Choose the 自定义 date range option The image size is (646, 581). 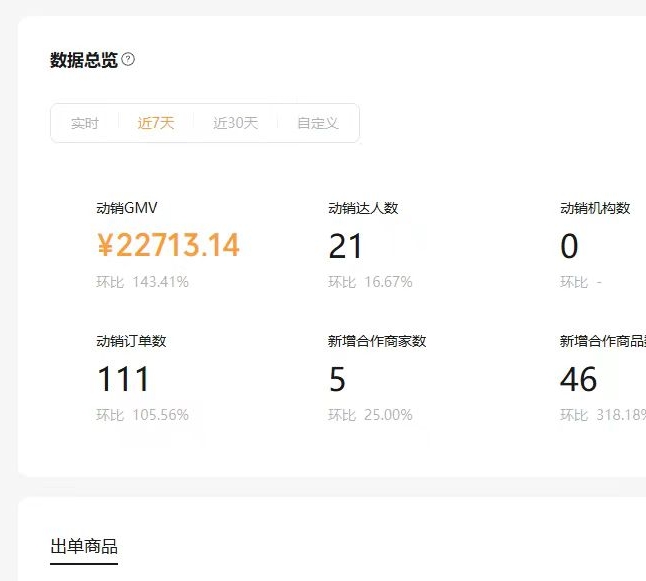tap(318, 123)
